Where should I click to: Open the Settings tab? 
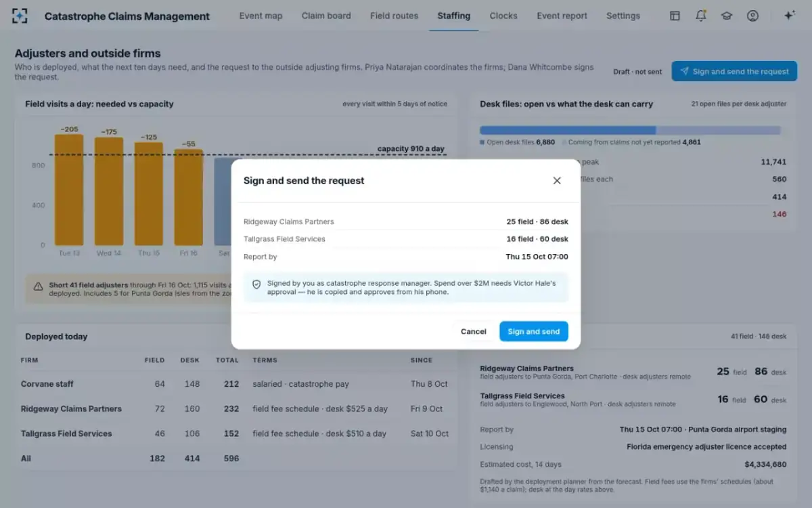623,16
